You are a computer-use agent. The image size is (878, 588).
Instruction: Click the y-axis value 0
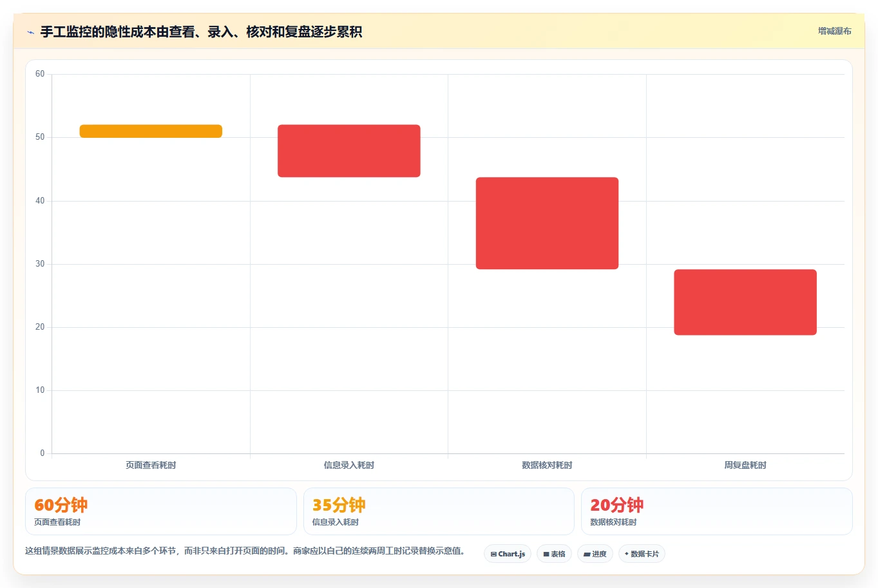tap(43, 453)
